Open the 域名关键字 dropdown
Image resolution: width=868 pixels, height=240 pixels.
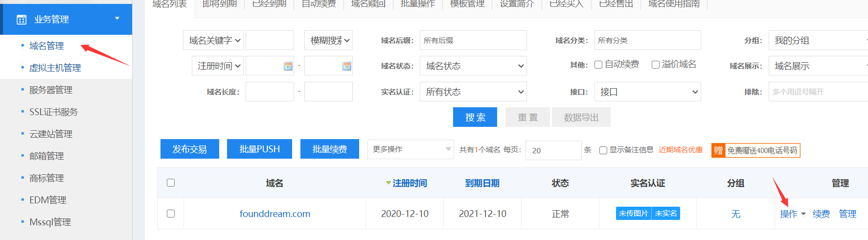click(213, 40)
